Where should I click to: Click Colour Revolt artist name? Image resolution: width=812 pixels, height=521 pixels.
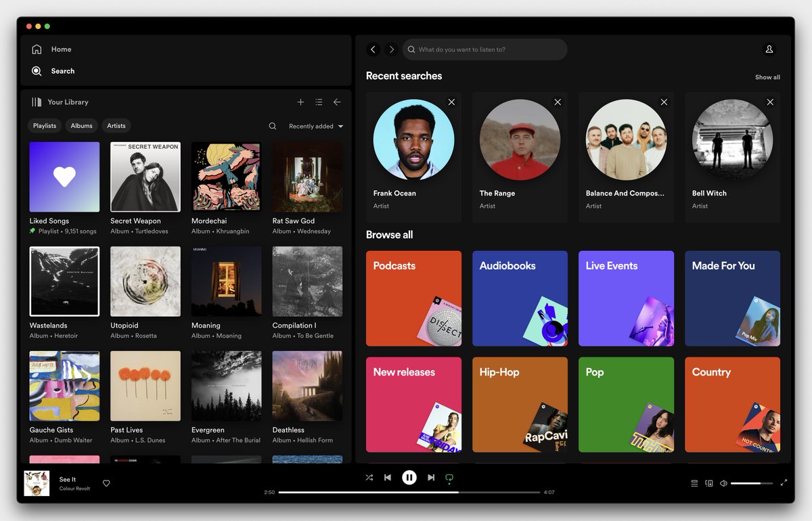pyautogui.click(x=74, y=489)
